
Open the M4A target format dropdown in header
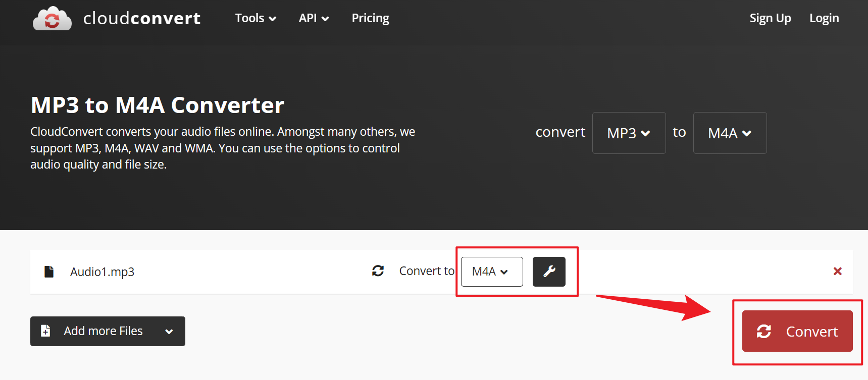[730, 133]
